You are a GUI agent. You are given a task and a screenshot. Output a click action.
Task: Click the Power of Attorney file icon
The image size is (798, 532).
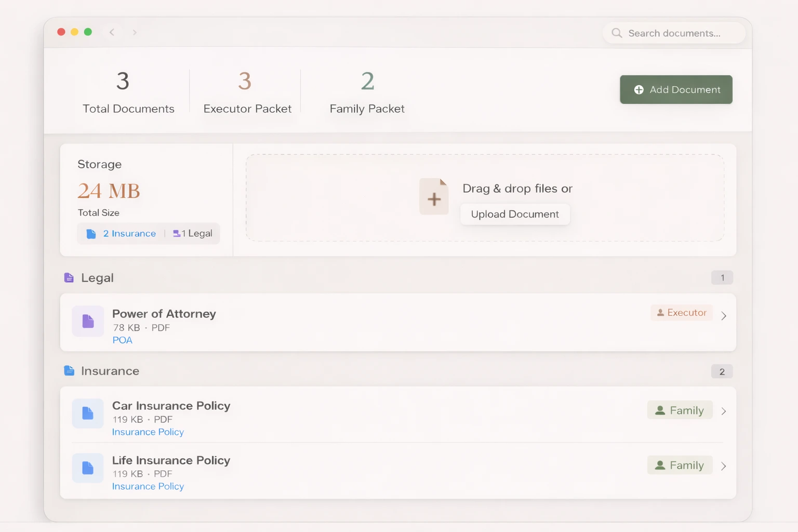(x=87, y=321)
